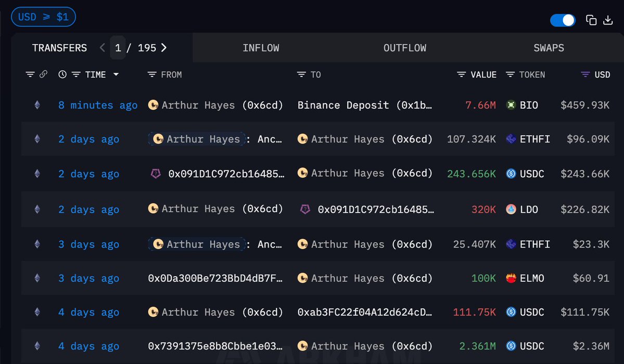Click the ELMO token icon
624x364 pixels.
[511, 278]
